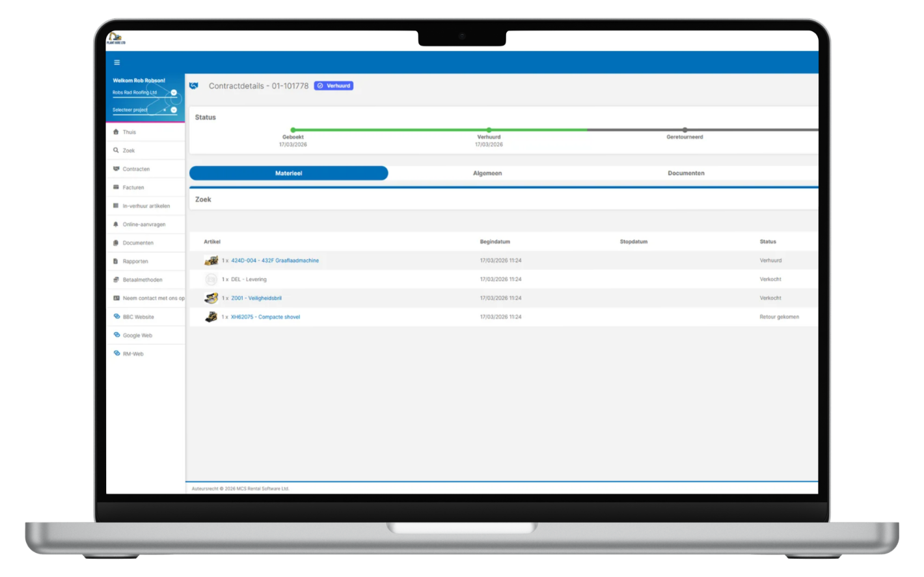924x577 pixels.
Task: Click the 432F Graaflaadmachine thumbnail image
Action: [211, 260]
